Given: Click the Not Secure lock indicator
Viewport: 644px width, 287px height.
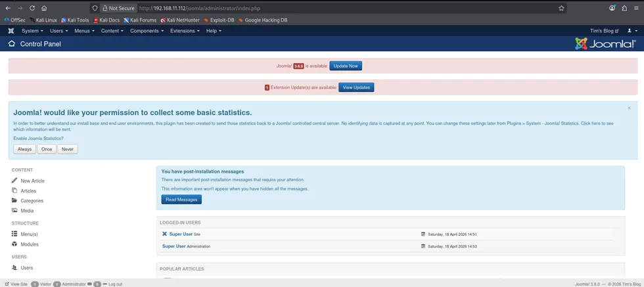Looking at the screenshot, I should (118, 9).
